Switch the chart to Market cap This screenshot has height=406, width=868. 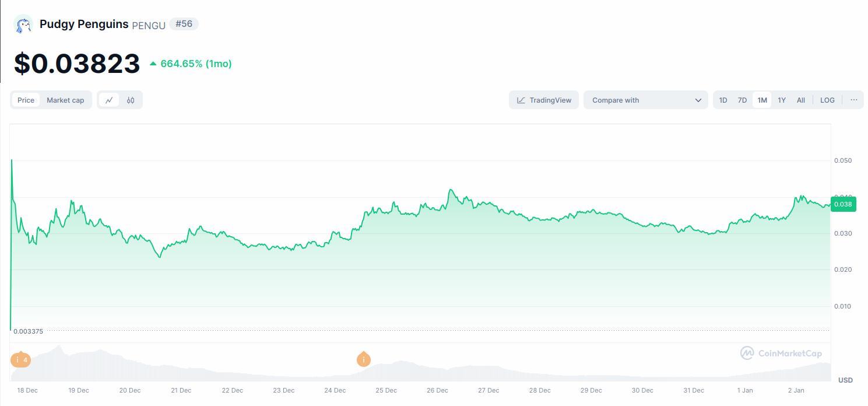tap(65, 100)
